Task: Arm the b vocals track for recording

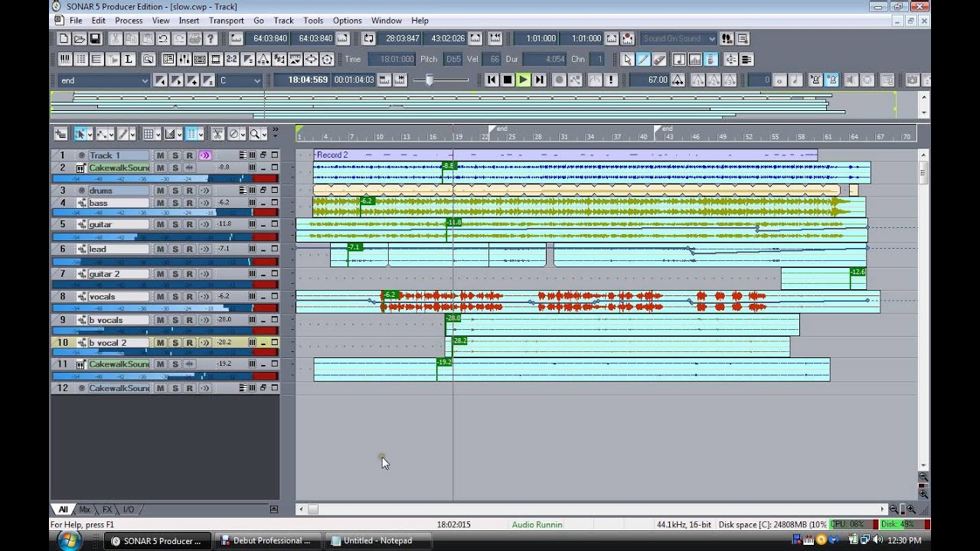Action: pos(189,320)
